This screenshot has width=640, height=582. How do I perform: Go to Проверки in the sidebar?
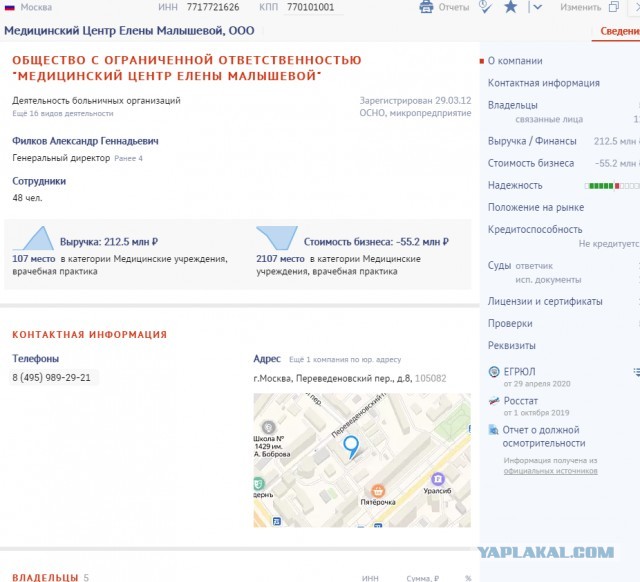coord(510,323)
